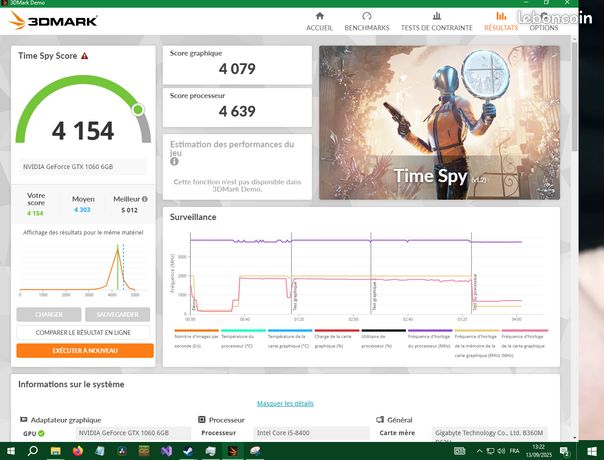Toggle GPU clock pink legend swatch
The height and width of the screenshot is (460, 604).
pos(525,331)
